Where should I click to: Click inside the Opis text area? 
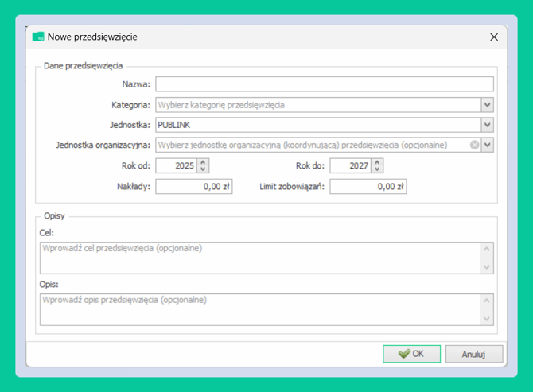click(x=259, y=309)
